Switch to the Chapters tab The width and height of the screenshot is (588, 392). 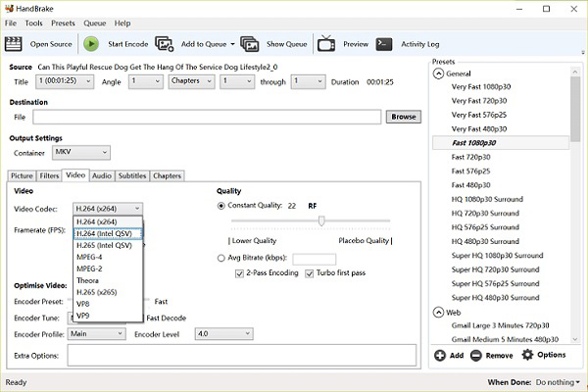pyautogui.click(x=167, y=176)
